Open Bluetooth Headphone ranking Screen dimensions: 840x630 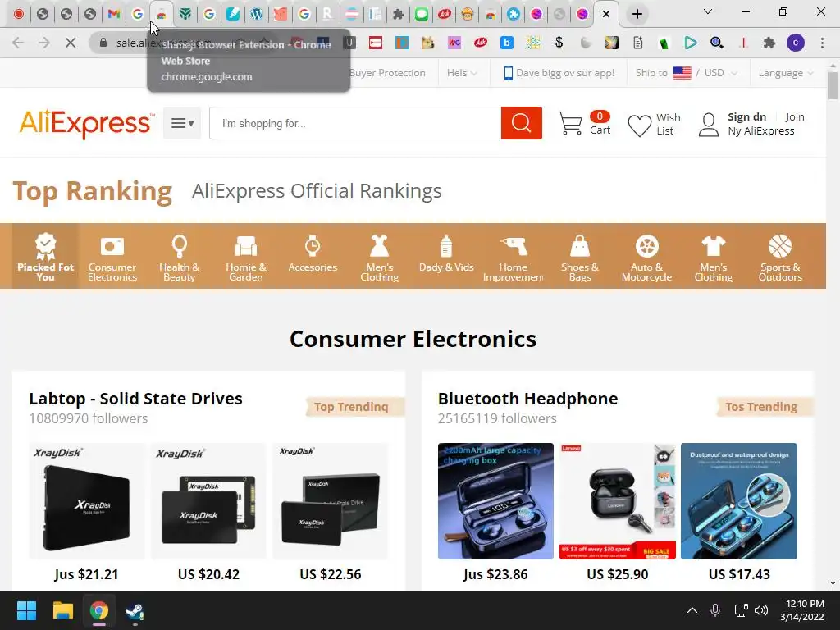click(x=527, y=399)
